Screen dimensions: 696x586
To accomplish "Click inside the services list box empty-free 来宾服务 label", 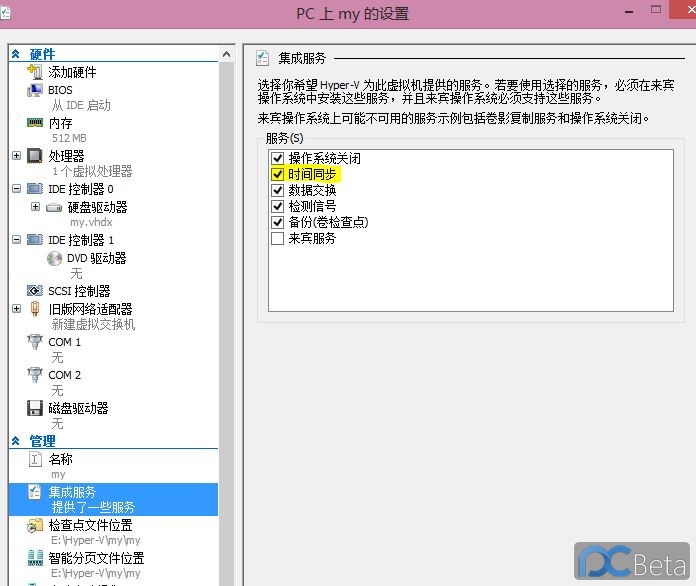I will 312,238.
